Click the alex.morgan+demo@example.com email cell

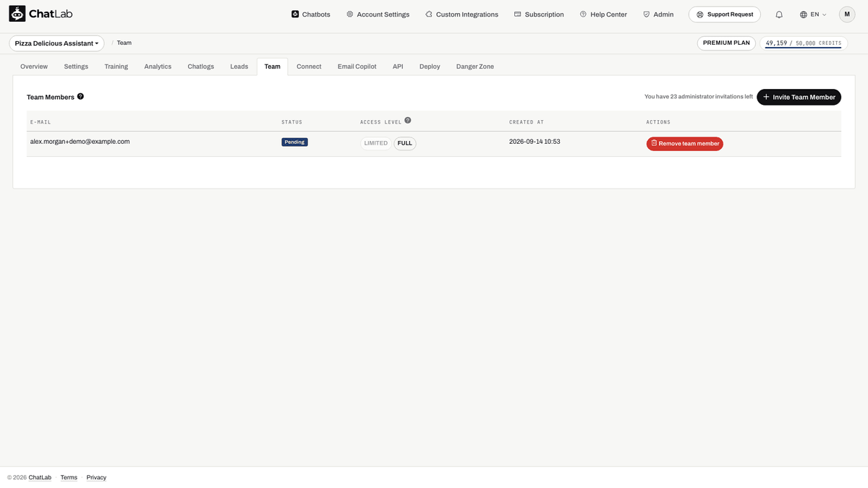pos(80,142)
